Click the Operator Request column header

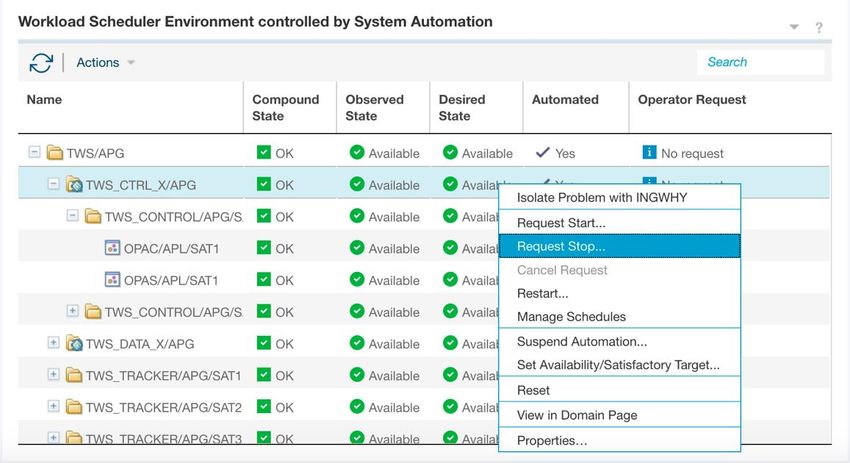coord(730,107)
